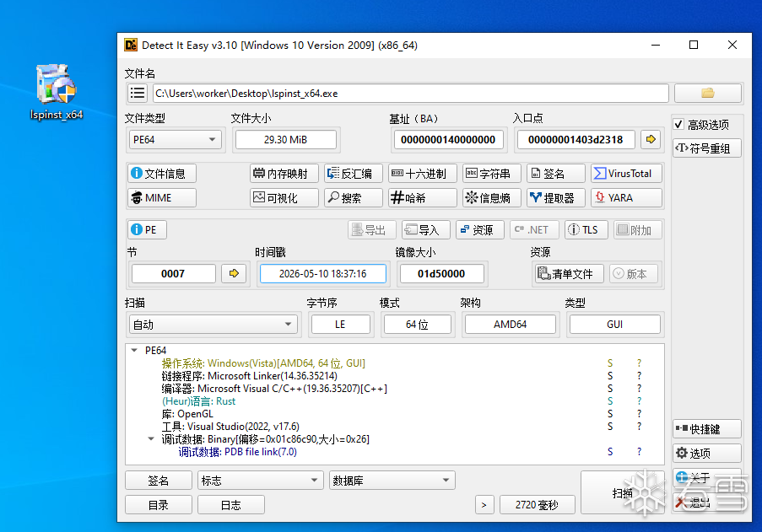Open the file list menu icon
This screenshot has width=762, height=532.
click(138, 94)
